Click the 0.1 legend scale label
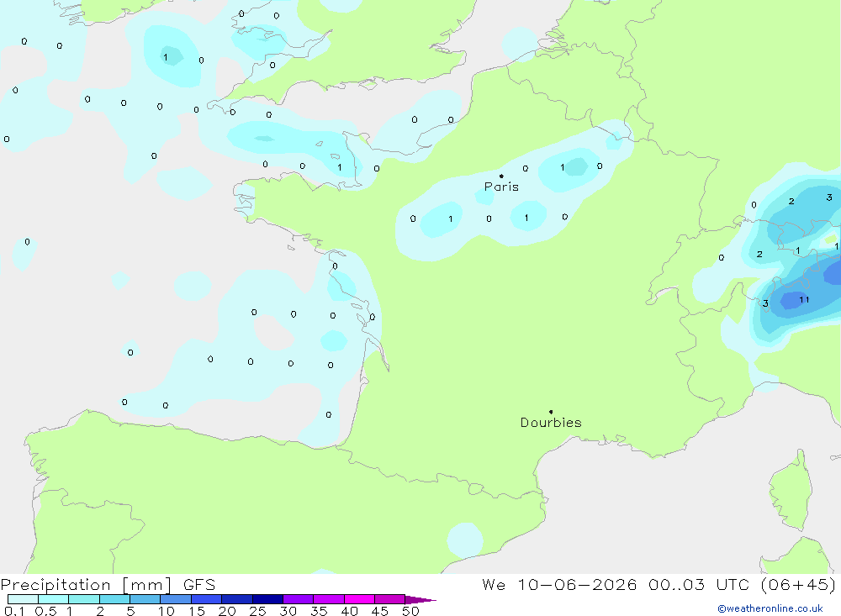Screen dimensions: 841x616 [14, 611]
